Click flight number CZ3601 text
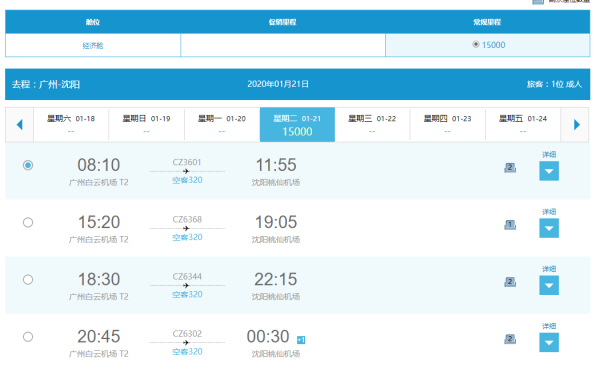600x375 pixels. pos(187,162)
